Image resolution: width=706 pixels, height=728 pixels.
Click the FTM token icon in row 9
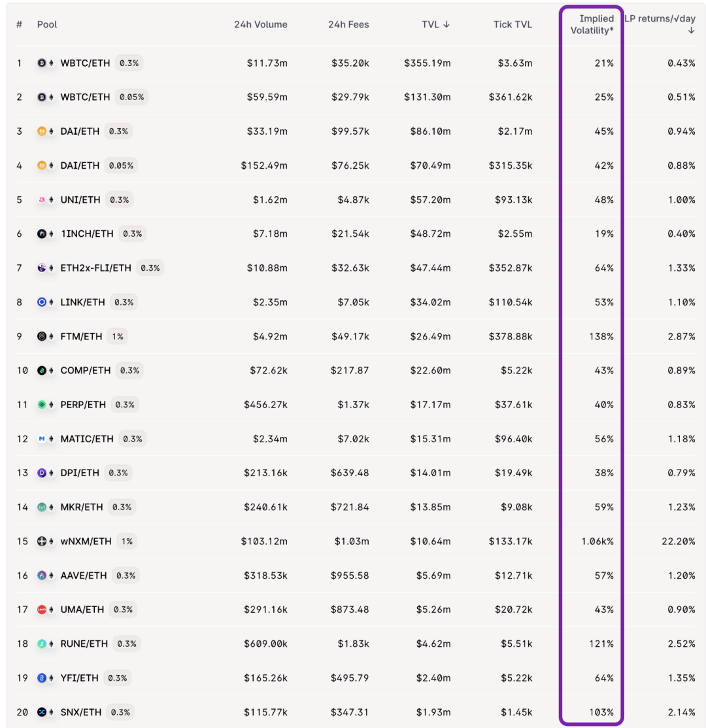(42, 337)
